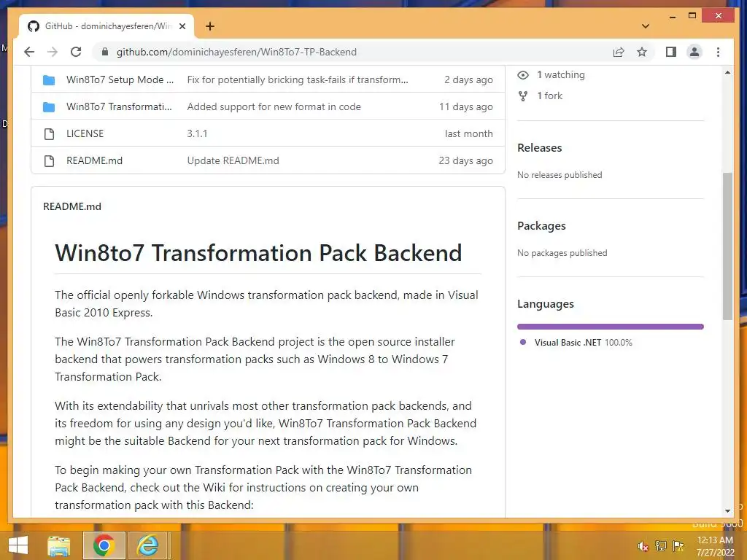Open commit 'Added support for new format in code'
The image size is (747, 560).
pyautogui.click(x=274, y=106)
